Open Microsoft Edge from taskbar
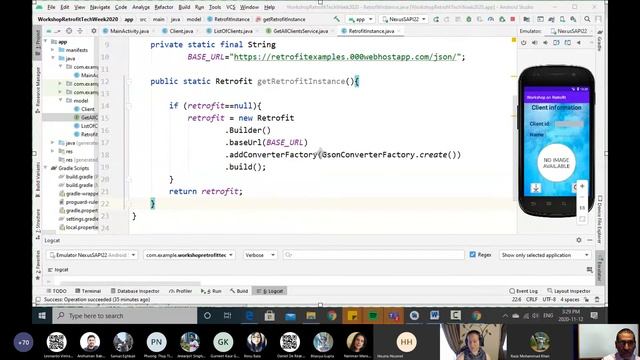640x360 pixels. (249, 316)
